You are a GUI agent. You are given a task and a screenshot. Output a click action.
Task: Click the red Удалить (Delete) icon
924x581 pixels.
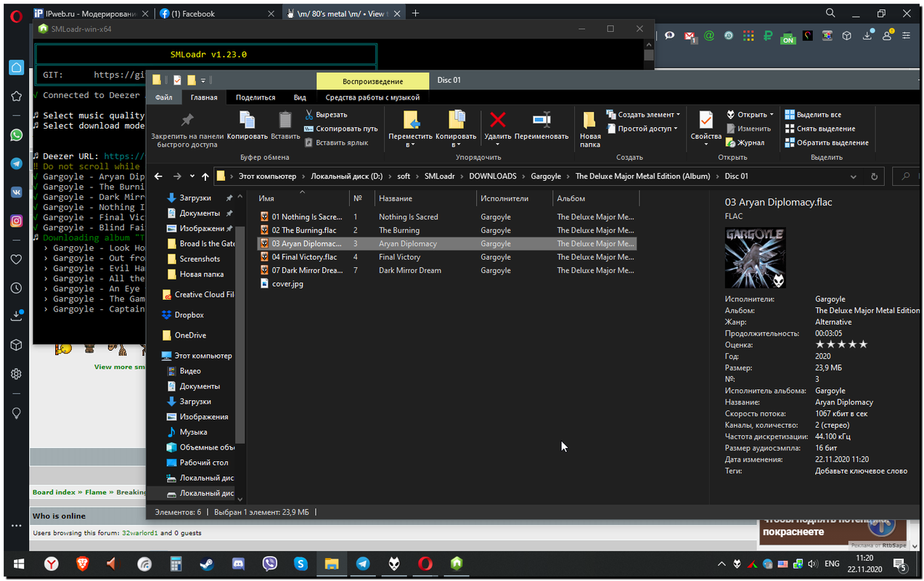point(498,120)
